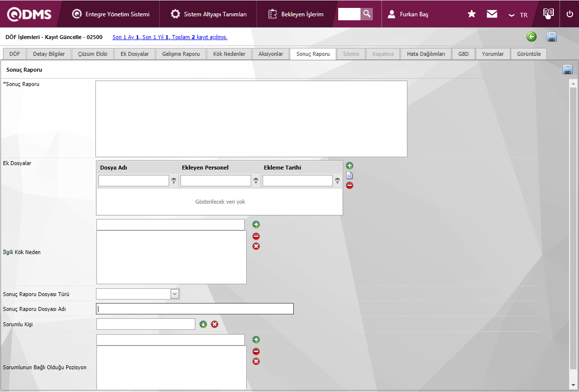Add an İlgili Kök Neden entry with plus icon
The image size is (579, 392).
[x=256, y=224]
